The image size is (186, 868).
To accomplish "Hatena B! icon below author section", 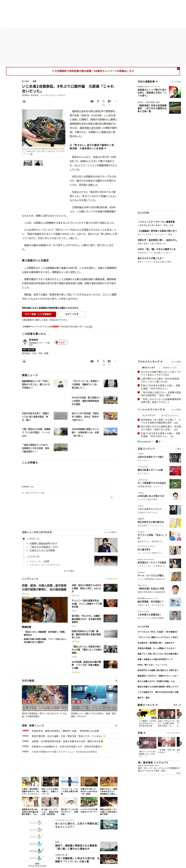I will 109,361.
